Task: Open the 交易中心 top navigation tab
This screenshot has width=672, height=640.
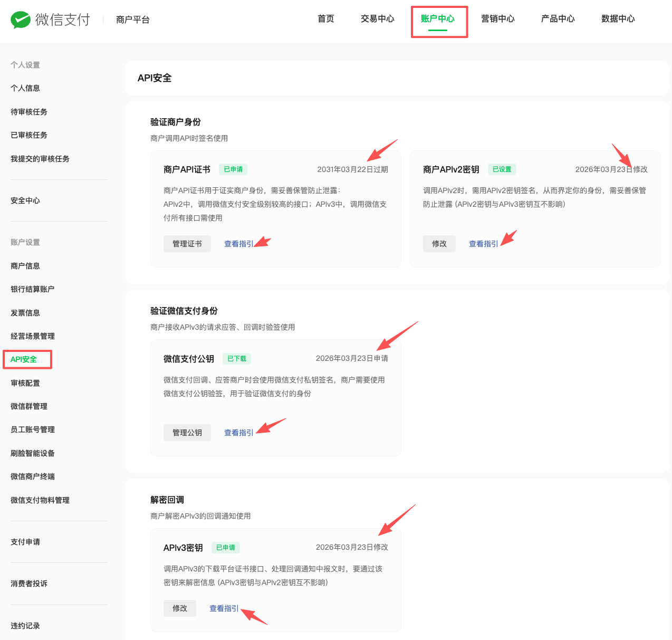Action: (378, 19)
